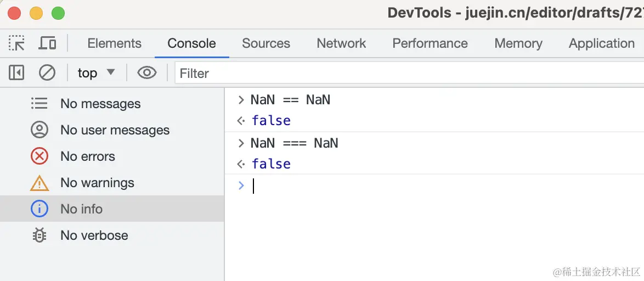The width and height of the screenshot is (644, 281).
Task: Switch to the Elements tab
Action: click(x=114, y=43)
